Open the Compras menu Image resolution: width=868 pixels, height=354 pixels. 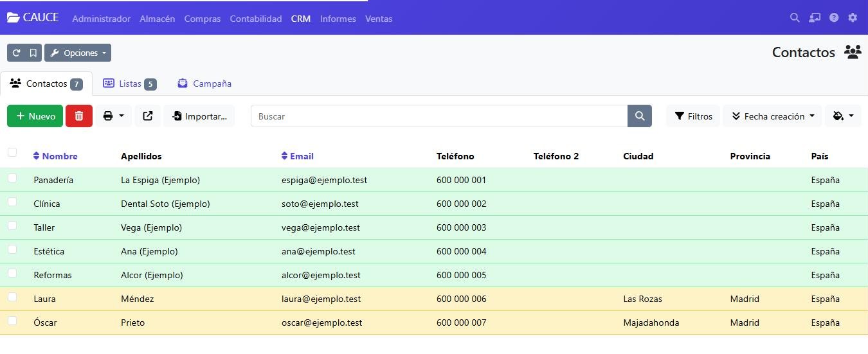click(203, 19)
